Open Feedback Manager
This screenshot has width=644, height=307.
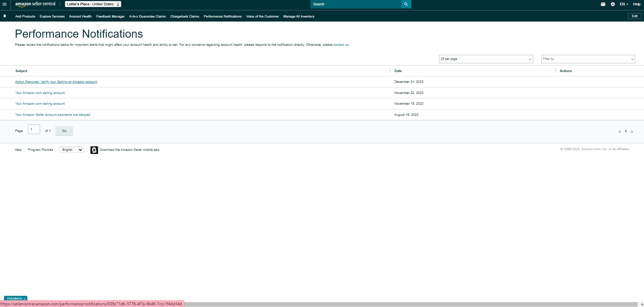pos(110,16)
